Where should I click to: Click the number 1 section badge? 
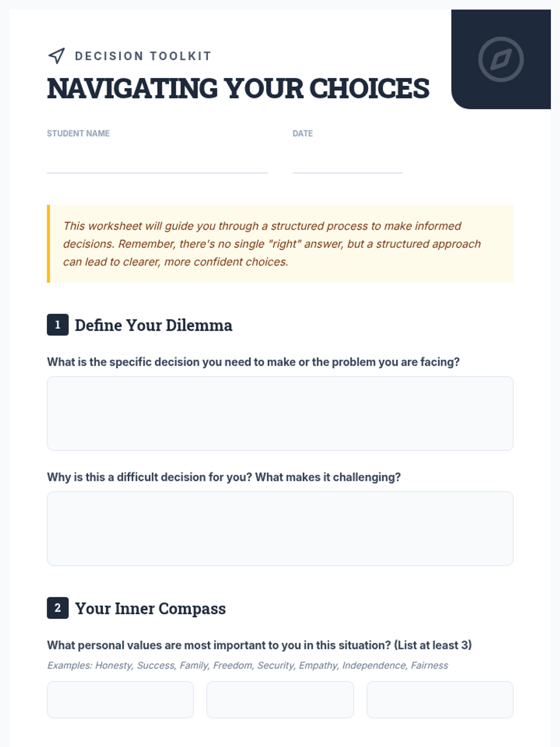tap(58, 324)
